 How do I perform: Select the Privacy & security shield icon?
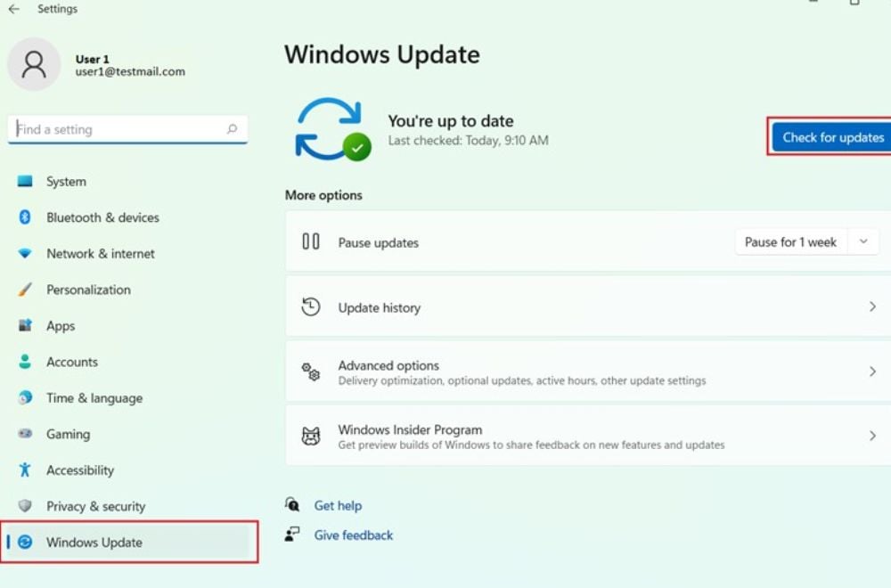(25, 506)
